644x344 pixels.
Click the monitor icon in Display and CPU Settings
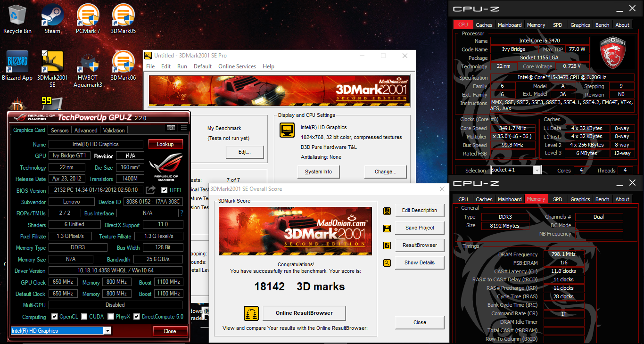pos(287,130)
